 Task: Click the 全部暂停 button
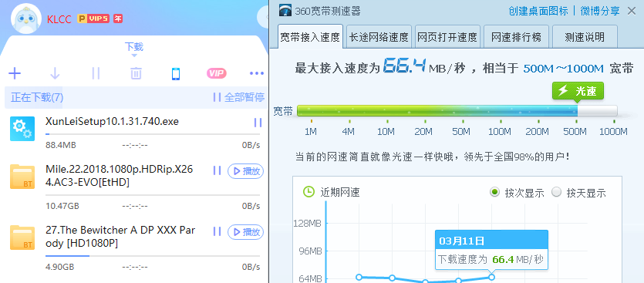[x=239, y=97]
